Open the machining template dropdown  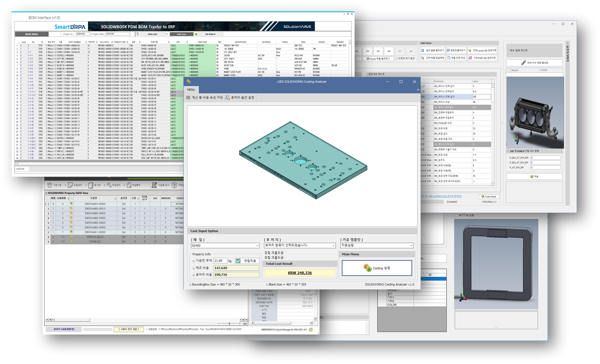pyautogui.click(x=377, y=246)
